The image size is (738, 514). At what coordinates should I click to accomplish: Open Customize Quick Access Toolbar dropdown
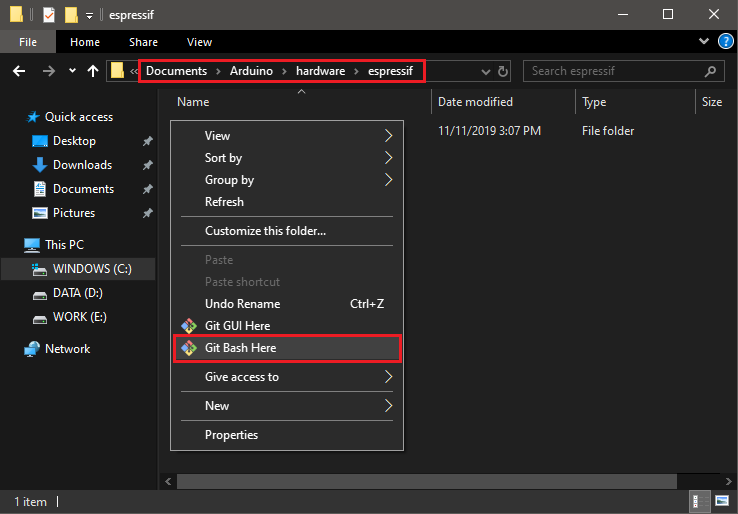click(89, 16)
